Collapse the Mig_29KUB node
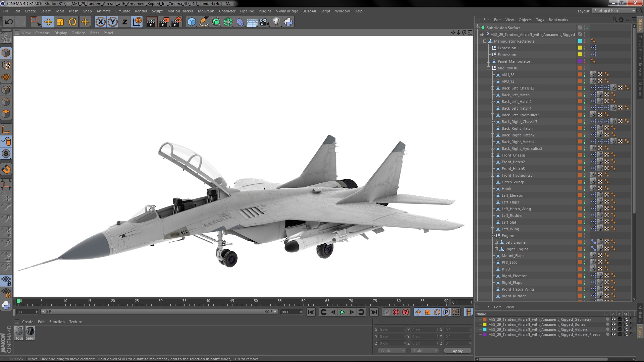The image size is (644, 362). click(x=489, y=68)
